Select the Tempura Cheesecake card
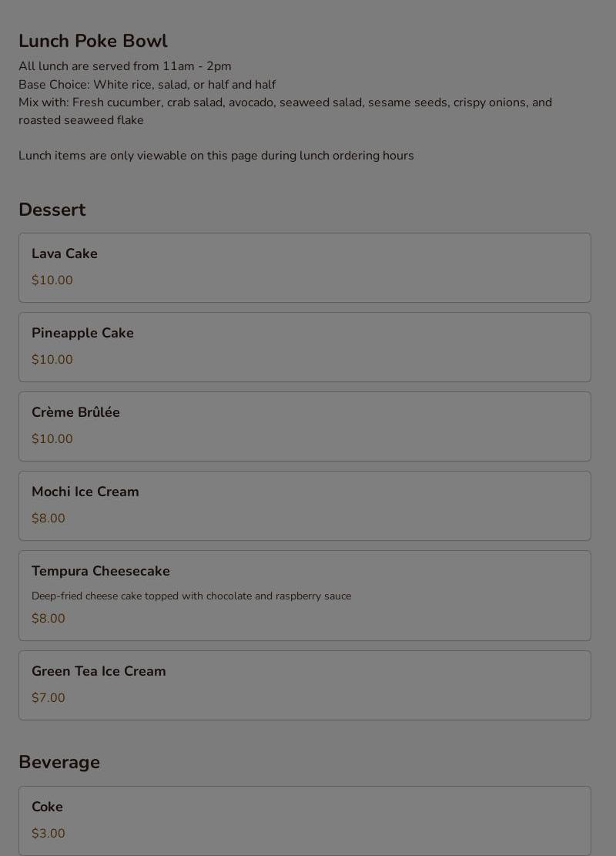The image size is (616, 856). pos(304,596)
